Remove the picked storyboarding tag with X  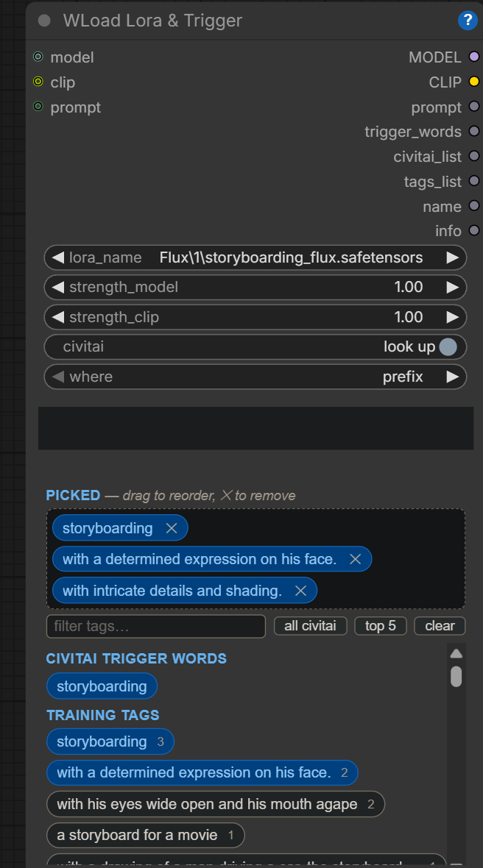[x=171, y=528]
